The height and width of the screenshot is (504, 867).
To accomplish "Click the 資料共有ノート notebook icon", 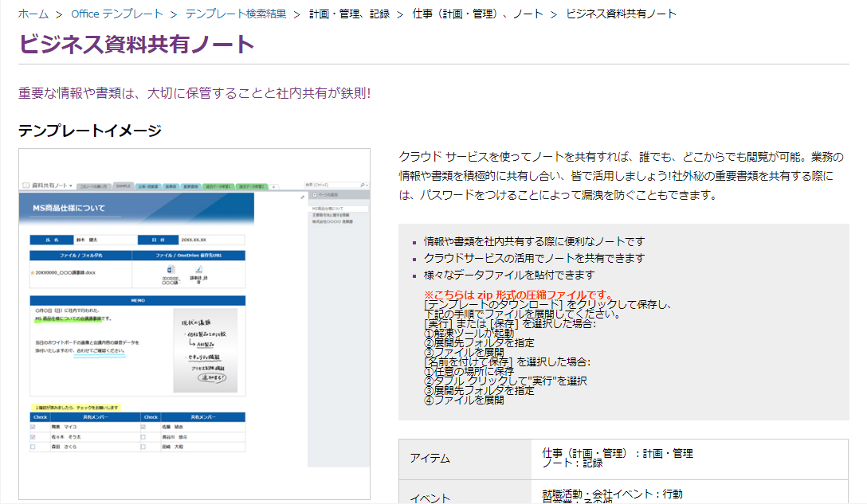I will (x=25, y=184).
